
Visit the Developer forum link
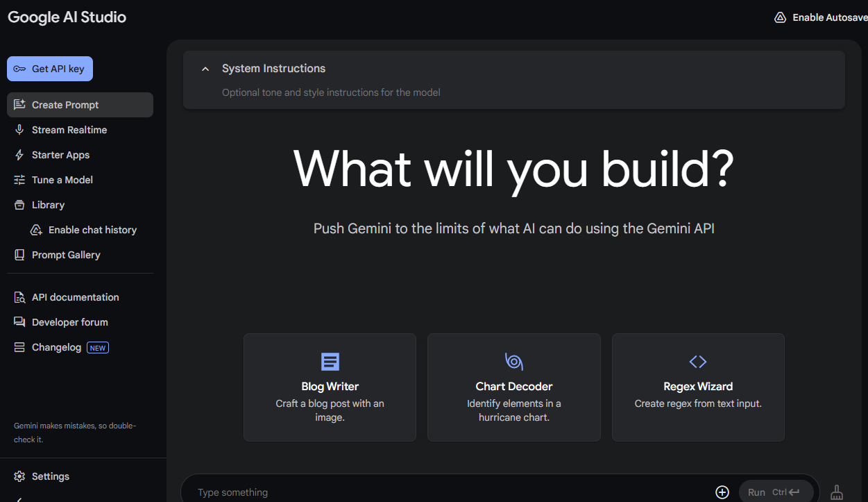pos(70,322)
